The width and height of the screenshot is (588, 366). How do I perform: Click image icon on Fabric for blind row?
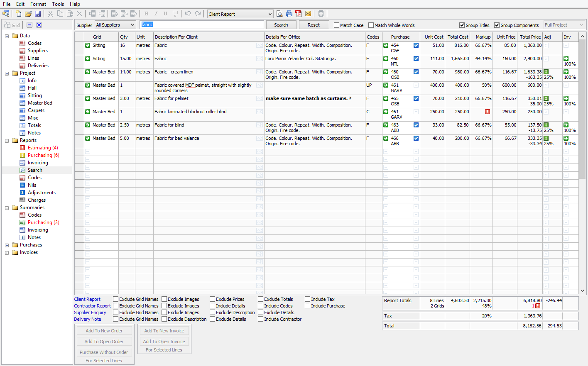(x=260, y=125)
